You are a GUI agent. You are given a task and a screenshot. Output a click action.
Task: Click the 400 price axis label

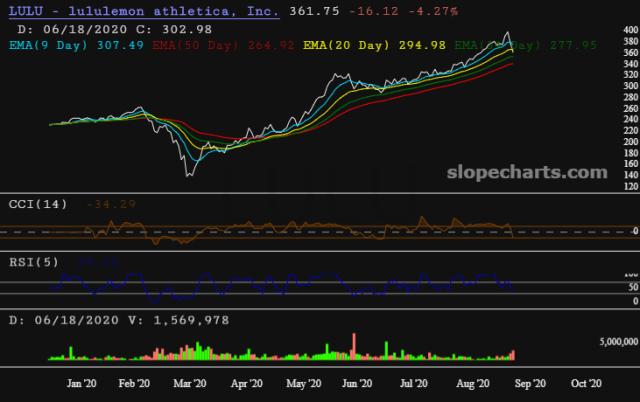tap(629, 30)
